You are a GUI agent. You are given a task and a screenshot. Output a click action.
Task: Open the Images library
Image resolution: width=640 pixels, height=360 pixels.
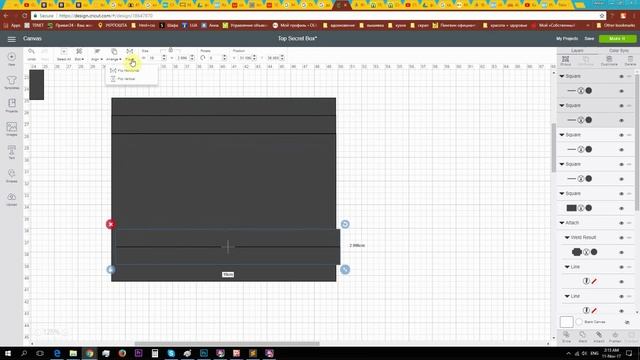click(x=11, y=129)
